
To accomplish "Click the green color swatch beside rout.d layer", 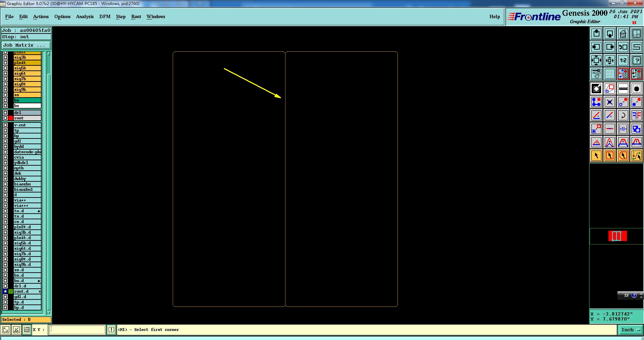I will tap(11, 291).
